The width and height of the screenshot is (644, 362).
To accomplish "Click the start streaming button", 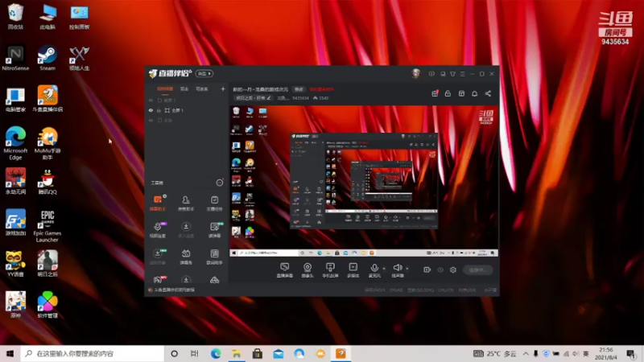I will point(477,270).
